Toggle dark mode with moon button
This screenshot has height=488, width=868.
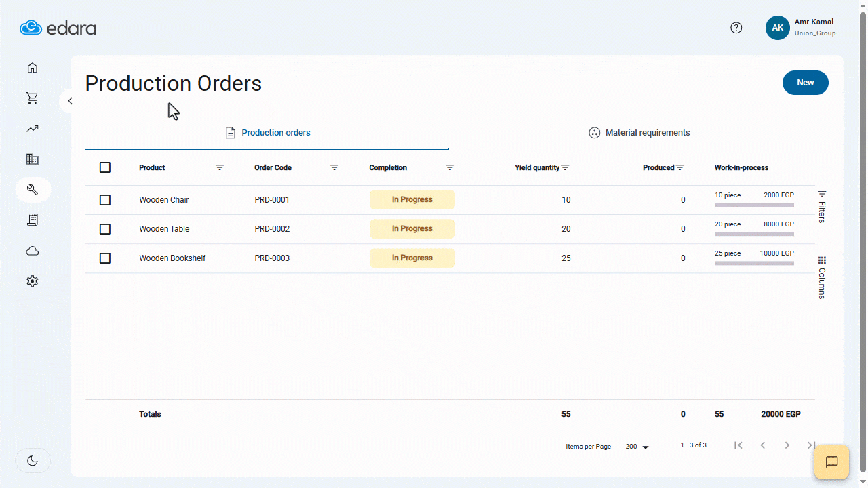coord(33,461)
